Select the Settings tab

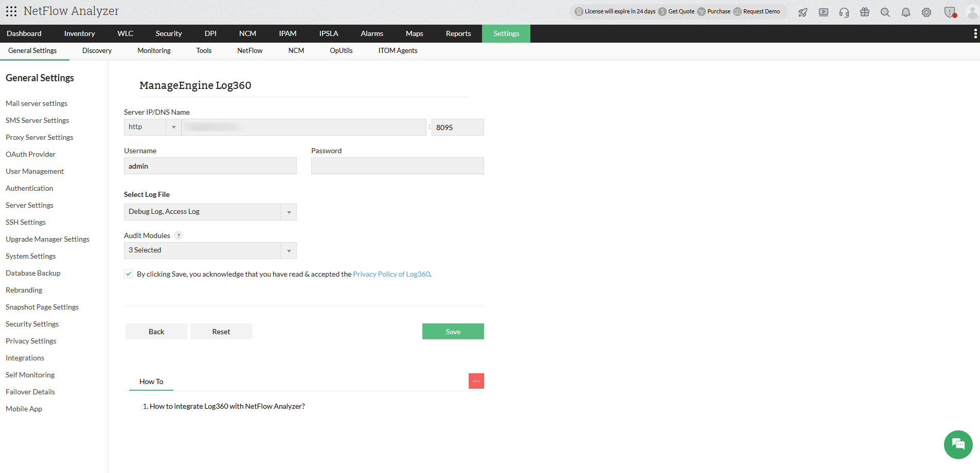coord(506,33)
